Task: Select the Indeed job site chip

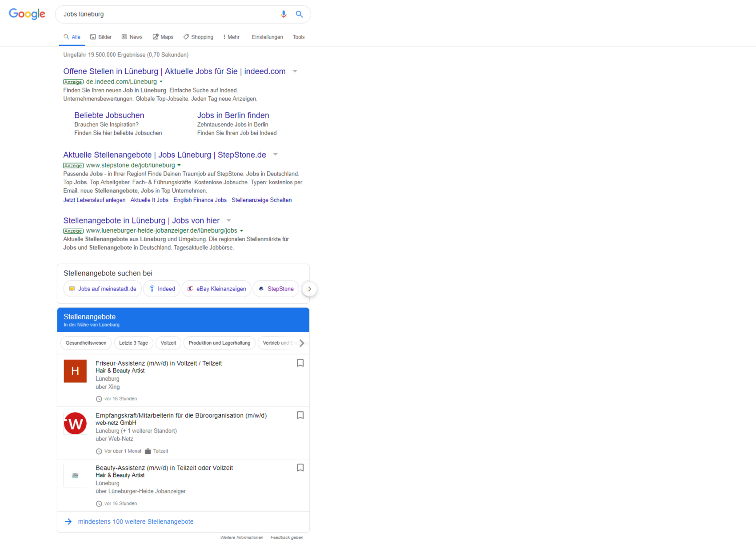Action: 162,289
